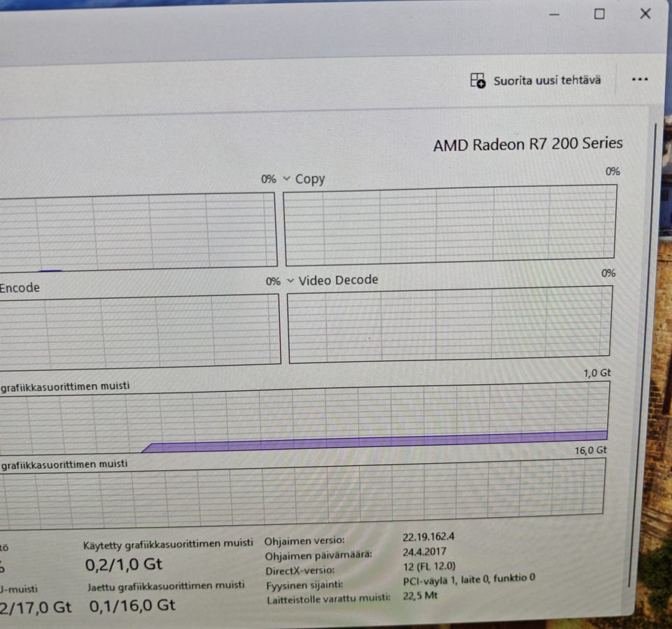The image size is (672, 629).
Task: Select reserved memory value 22,5 Mt
Action: (420, 595)
